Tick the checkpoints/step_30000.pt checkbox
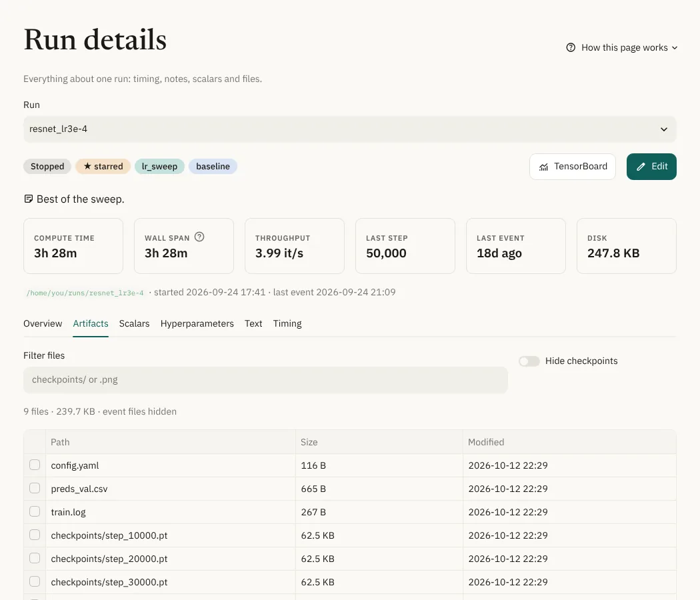 click(x=35, y=581)
